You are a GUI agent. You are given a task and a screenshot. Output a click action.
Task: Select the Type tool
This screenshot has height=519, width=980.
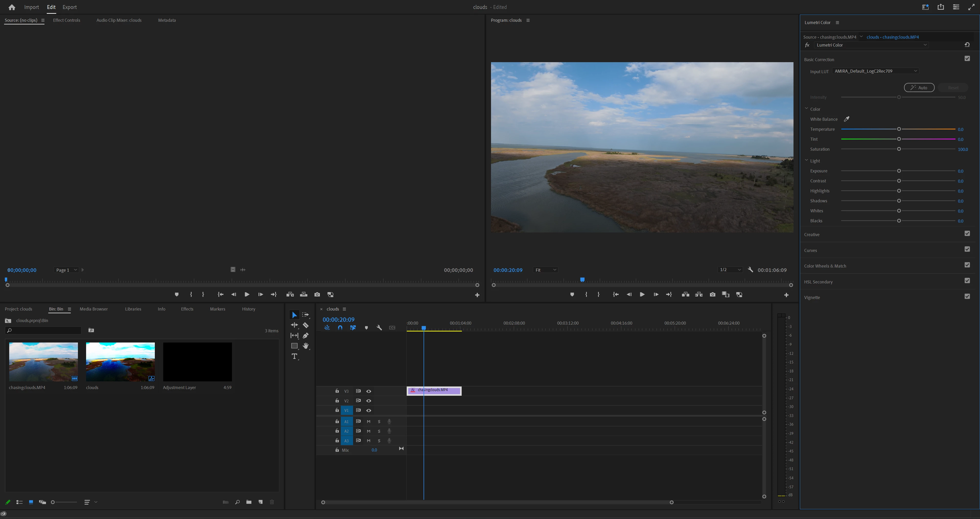coord(294,356)
